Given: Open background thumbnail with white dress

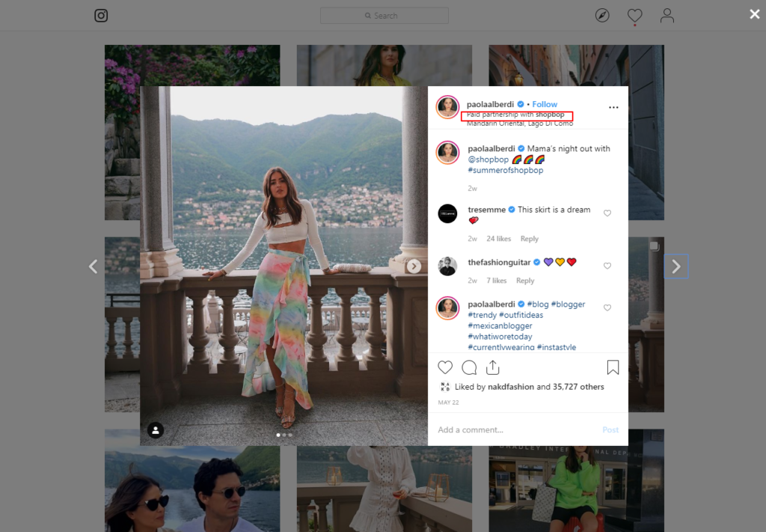Looking at the screenshot, I should click(x=384, y=489).
